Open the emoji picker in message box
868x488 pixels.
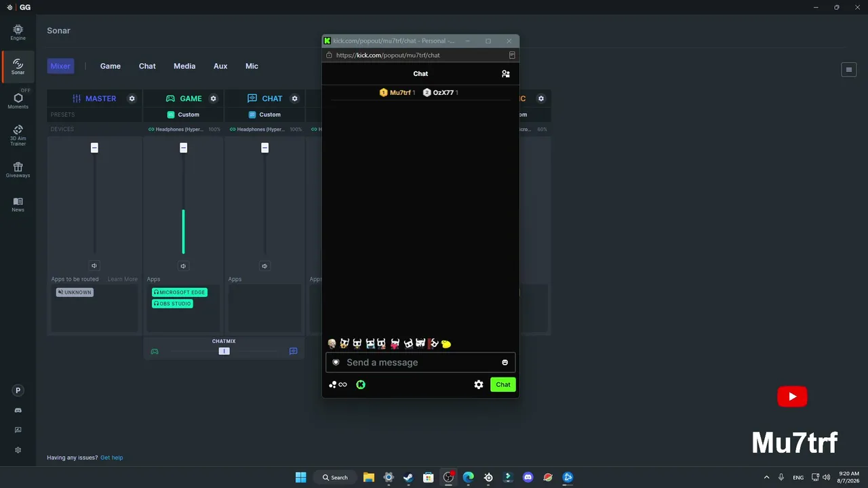pyautogui.click(x=505, y=363)
